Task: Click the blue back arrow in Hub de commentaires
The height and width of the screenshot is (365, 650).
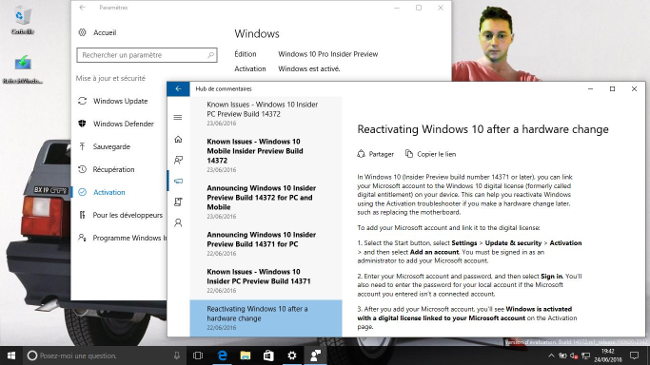Action: pos(178,89)
